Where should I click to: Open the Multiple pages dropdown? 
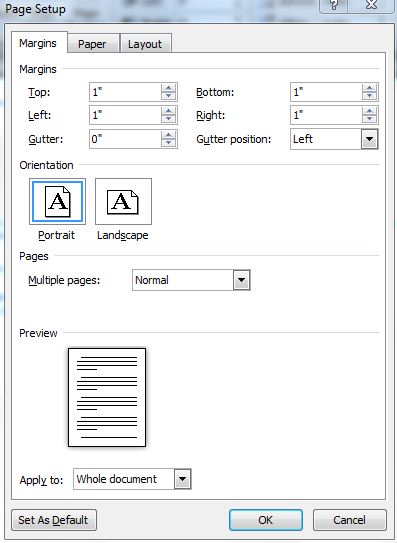(x=241, y=280)
